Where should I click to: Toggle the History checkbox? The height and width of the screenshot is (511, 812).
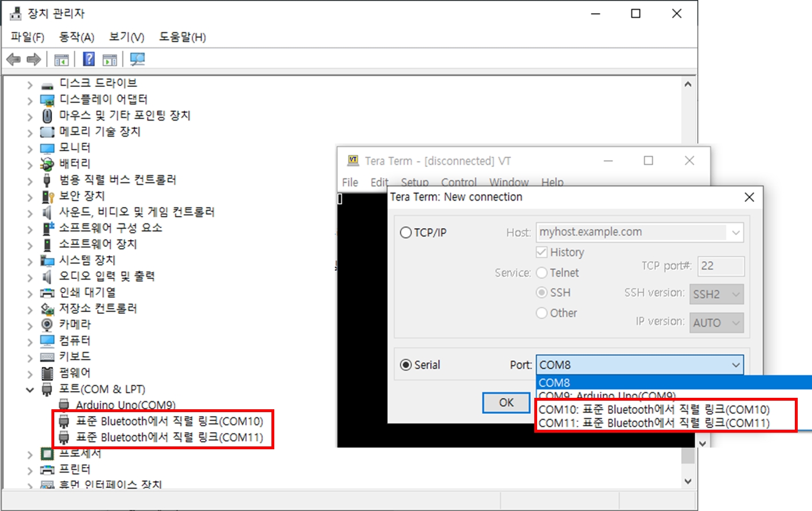click(x=542, y=252)
